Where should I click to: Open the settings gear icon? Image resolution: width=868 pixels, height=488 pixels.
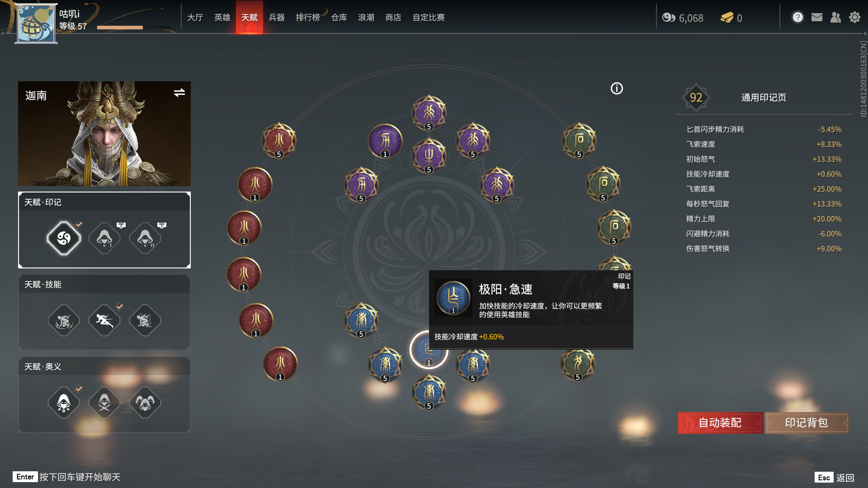[854, 17]
